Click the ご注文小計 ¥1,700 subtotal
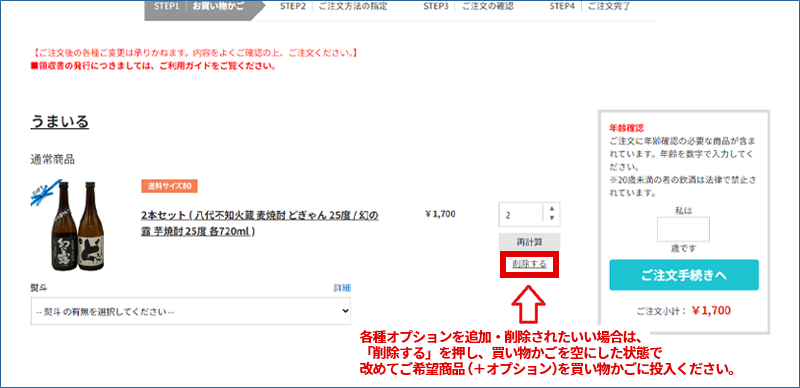This screenshot has width=800, height=388. [x=683, y=310]
